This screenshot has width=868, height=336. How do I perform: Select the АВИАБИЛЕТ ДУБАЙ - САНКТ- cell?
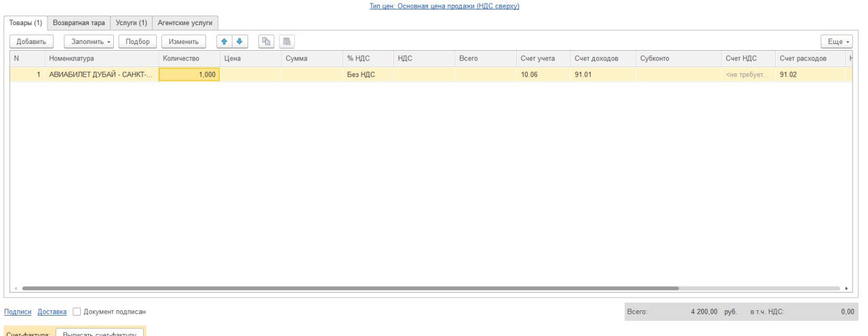pos(101,75)
